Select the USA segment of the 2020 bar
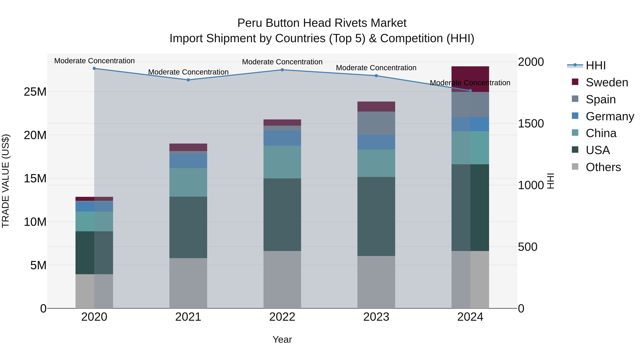Viewport: 644px width, 362px height. point(94,253)
